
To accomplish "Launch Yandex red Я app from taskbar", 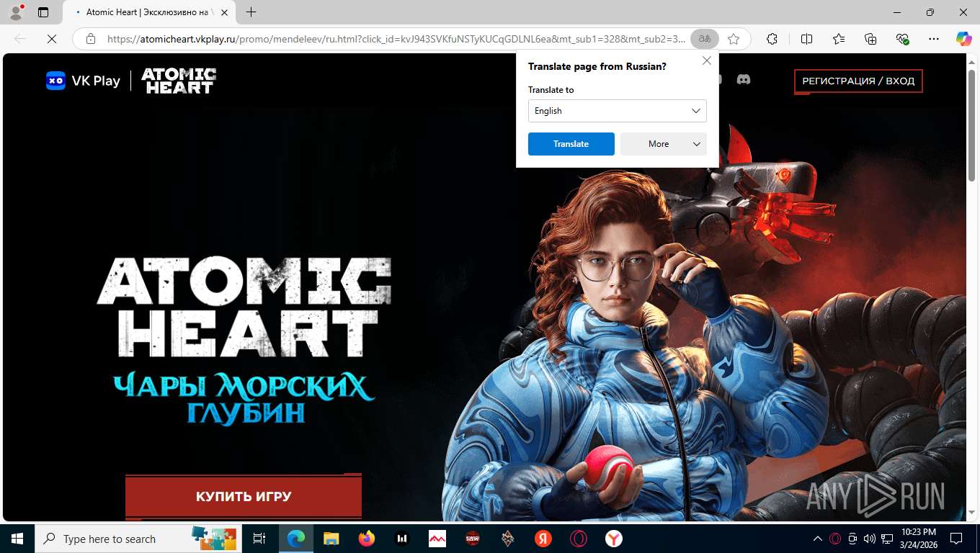I will click(x=543, y=539).
